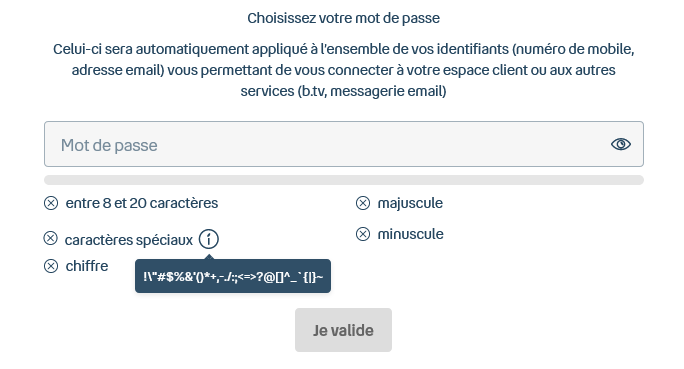The width and height of the screenshot is (684, 369).
Task: Click the X icon beside chiffre
Action: pos(51,266)
